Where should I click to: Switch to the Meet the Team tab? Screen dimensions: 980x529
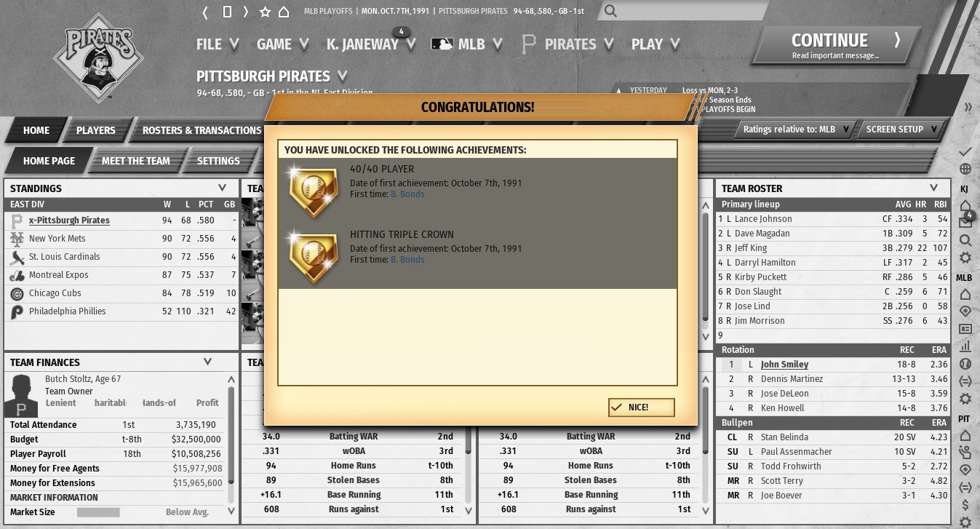pyautogui.click(x=135, y=161)
